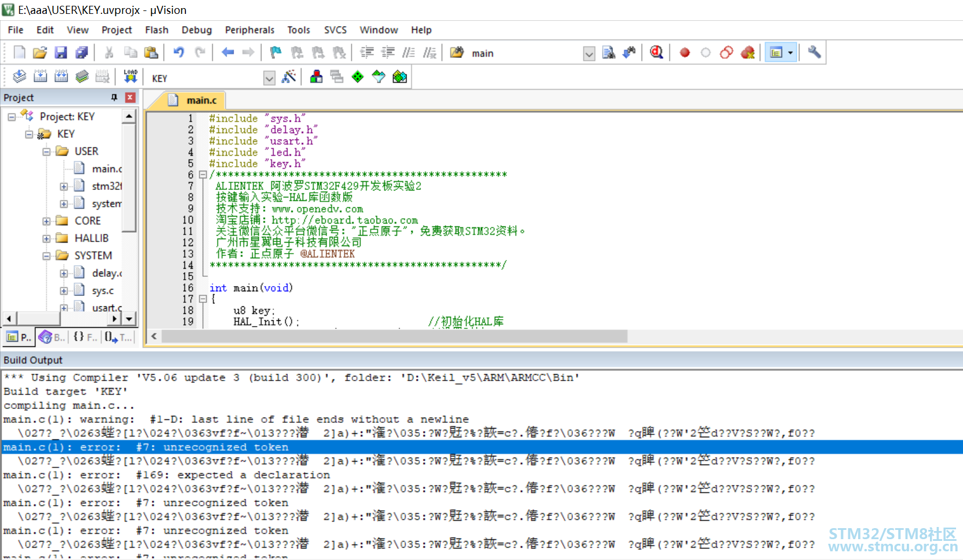The height and width of the screenshot is (560, 963).
Task: Click the error #169 expected a declaration line
Action: coord(166,475)
